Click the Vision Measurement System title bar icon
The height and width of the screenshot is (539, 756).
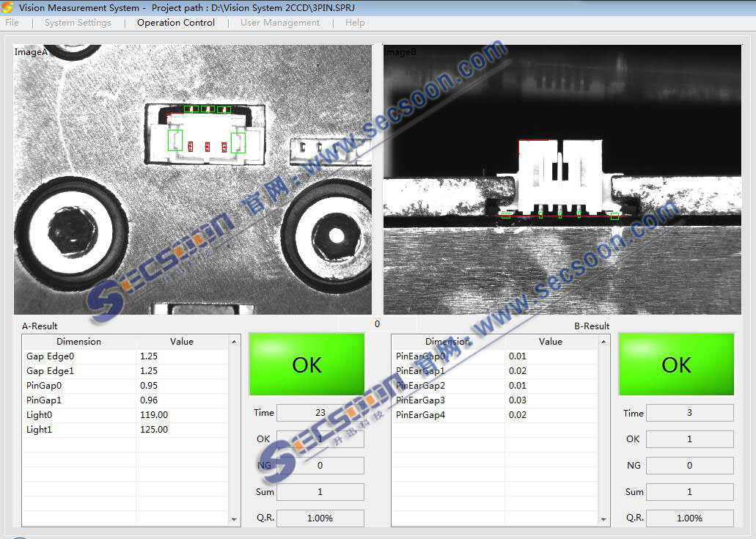click(8, 8)
